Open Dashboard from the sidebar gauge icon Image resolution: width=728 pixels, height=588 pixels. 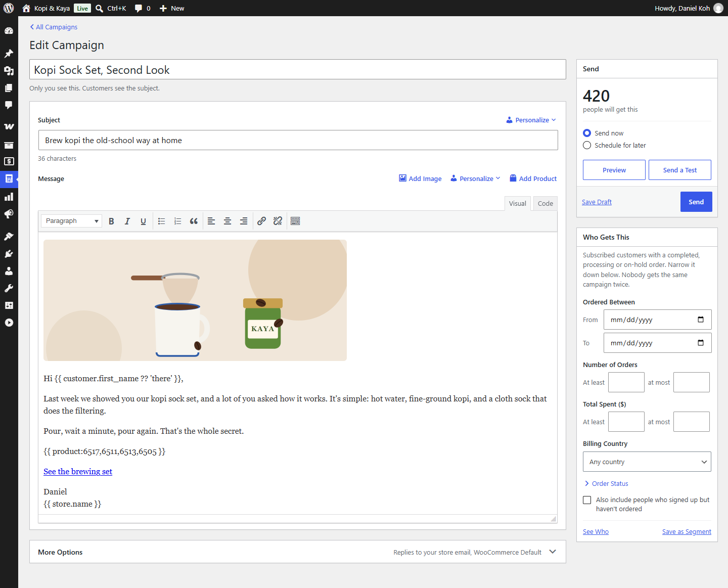[x=9, y=31]
